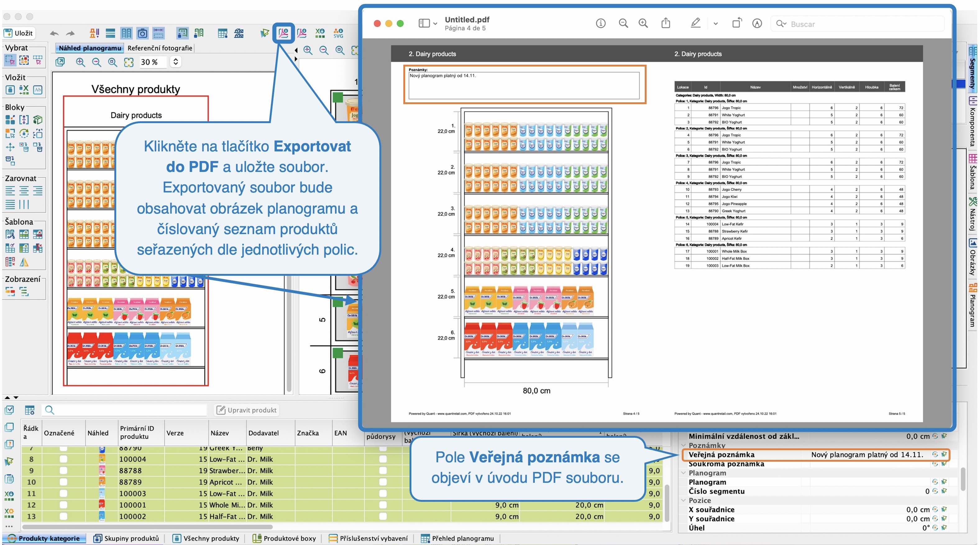980x545 pixels.
Task: Click the mirror triangle icon under Šablona
Action: (24, 262)
